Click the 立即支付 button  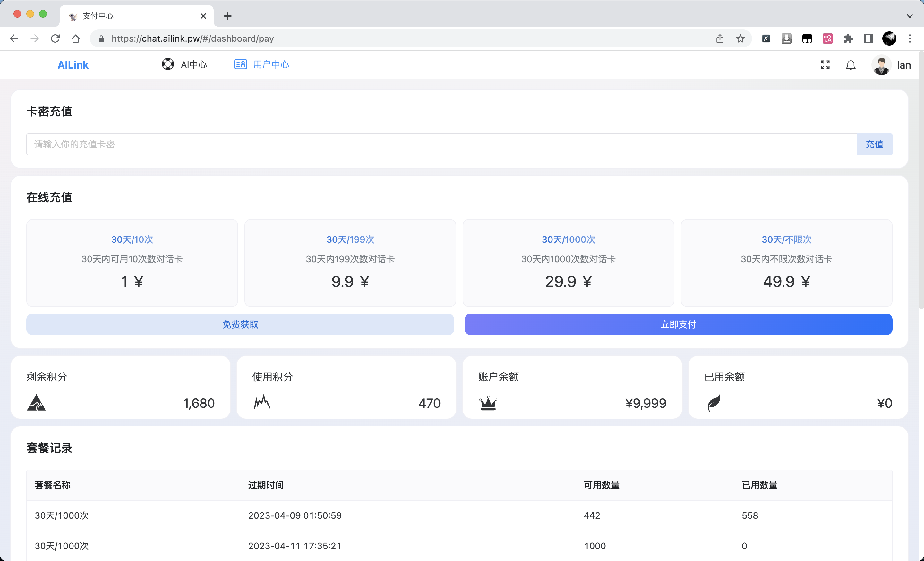click(x=678, y=324)
